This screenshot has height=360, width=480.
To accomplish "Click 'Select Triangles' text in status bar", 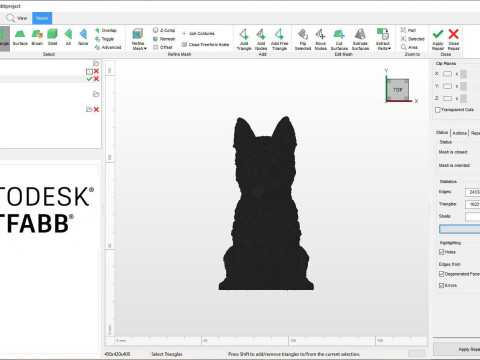I will pyautogui.click(x=167, y=354).
